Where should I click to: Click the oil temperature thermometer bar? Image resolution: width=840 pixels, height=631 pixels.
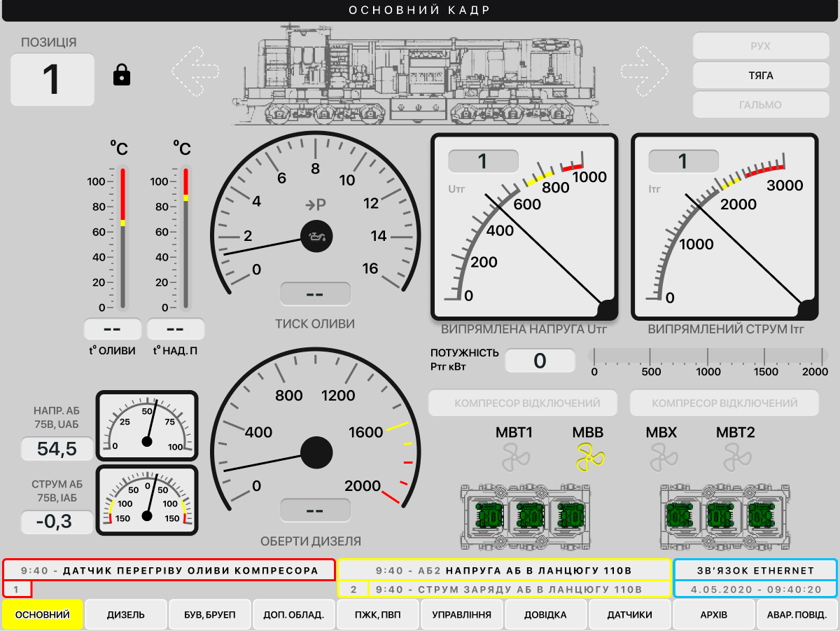pyautogui.click(x=122, y=238)
